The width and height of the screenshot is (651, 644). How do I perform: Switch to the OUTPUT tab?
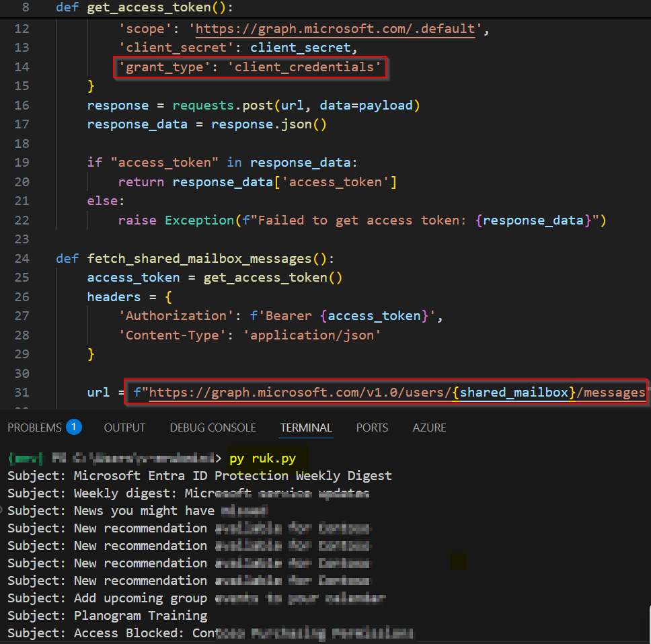tap(124, 428)
